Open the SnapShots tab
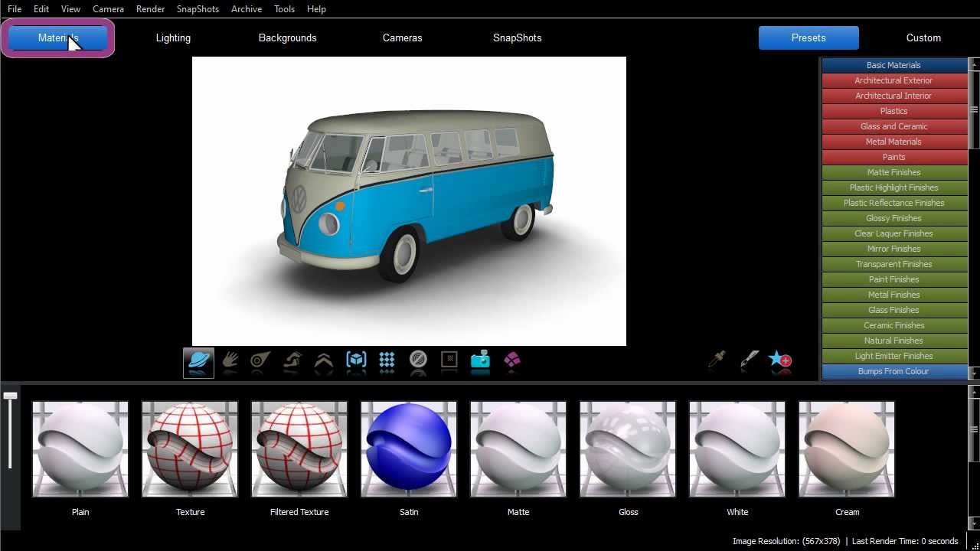Screen dimensions: 980x551 point(518,37)
